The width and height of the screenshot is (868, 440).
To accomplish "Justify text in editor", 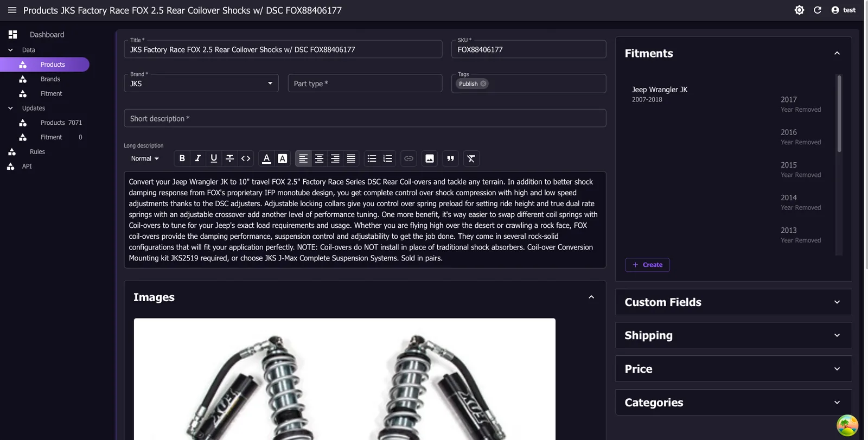I will 351,158.
